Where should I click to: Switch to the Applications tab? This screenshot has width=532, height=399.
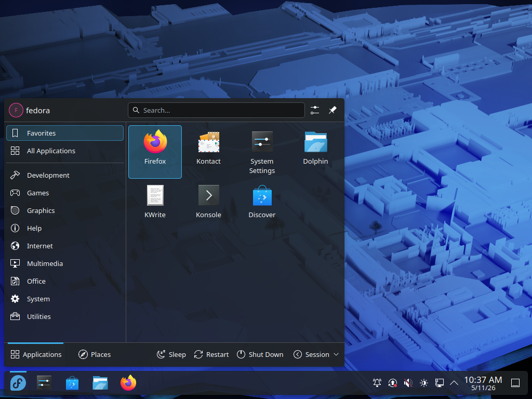36,354
